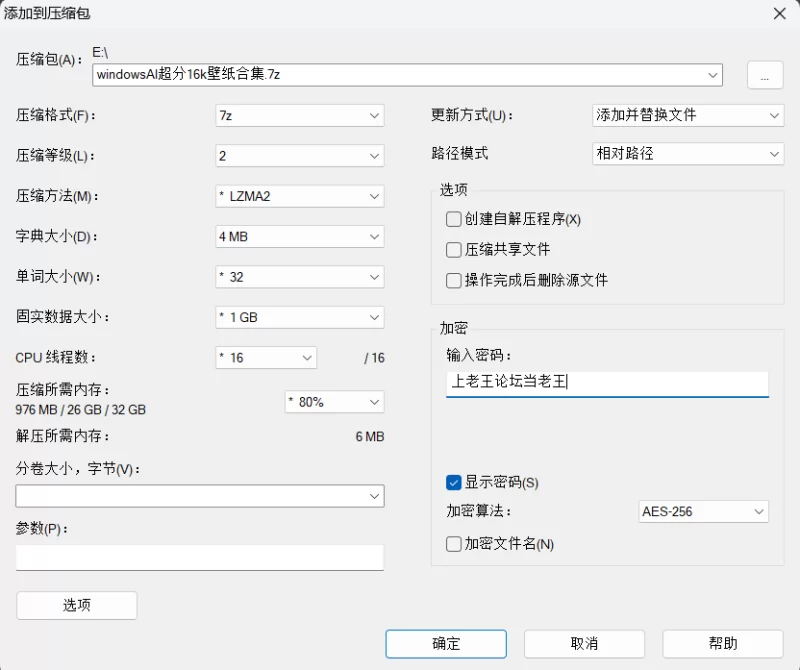Screen dimensions: 800x670
Task: Click the 6 MB decompression memory value
Action: point(370,437)
